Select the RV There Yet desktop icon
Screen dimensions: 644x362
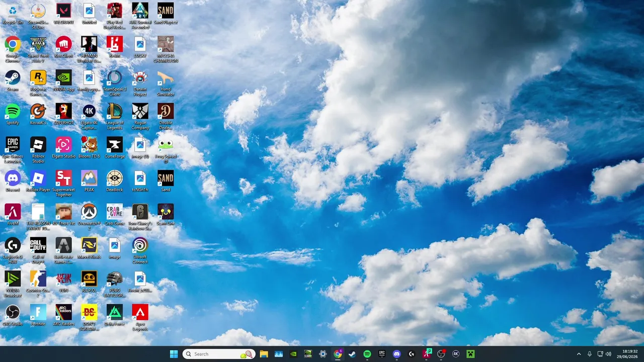[63, 215]
